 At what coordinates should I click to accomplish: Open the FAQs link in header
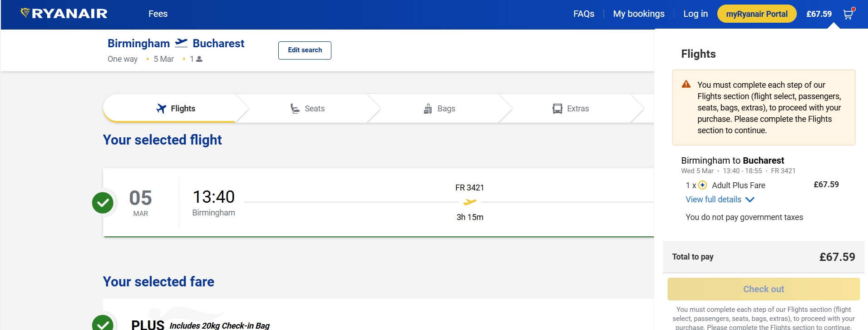pos(584,14)
